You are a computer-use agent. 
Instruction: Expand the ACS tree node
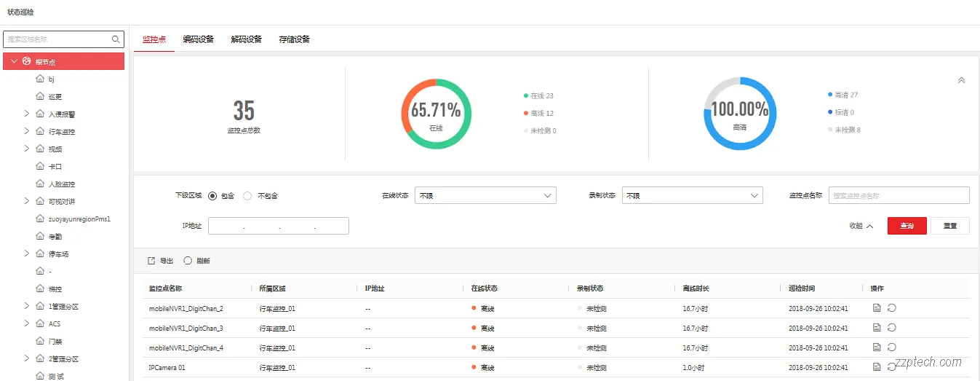(27, 323)
